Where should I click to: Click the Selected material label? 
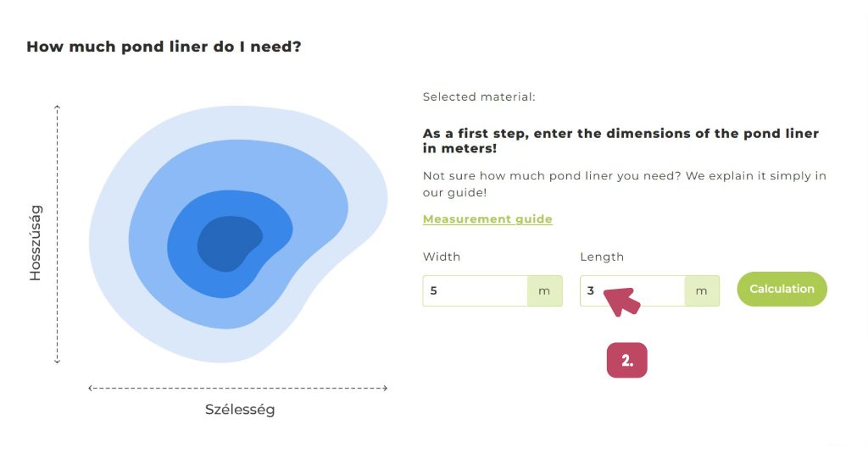point(479,97)
